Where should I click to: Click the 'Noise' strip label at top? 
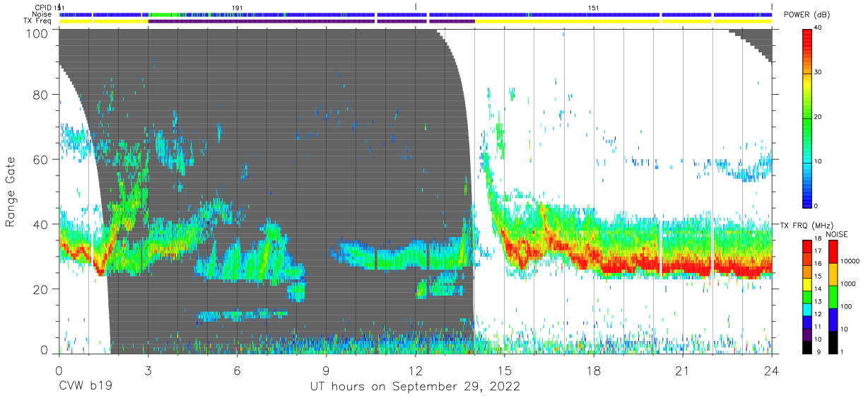[43, 14]
